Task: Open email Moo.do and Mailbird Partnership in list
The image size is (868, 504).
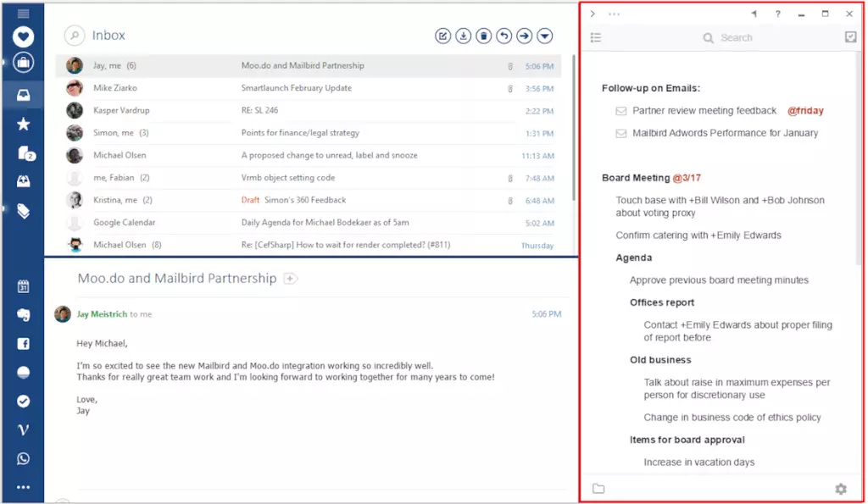Action: [309, 66]
